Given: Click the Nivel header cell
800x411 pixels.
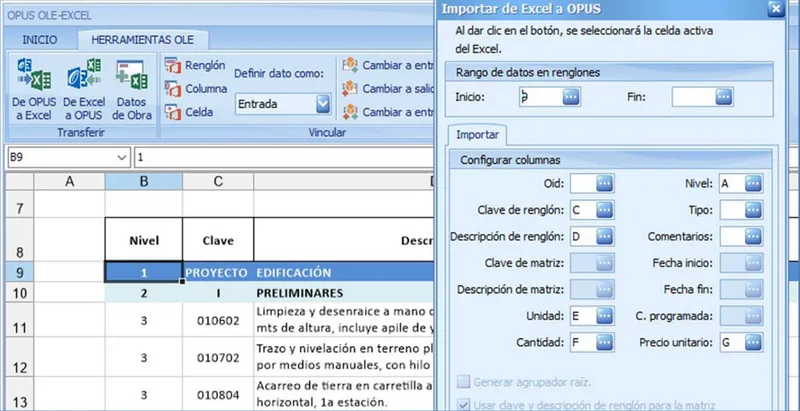Looking at the screenshot, I should [x=144, y=240].
